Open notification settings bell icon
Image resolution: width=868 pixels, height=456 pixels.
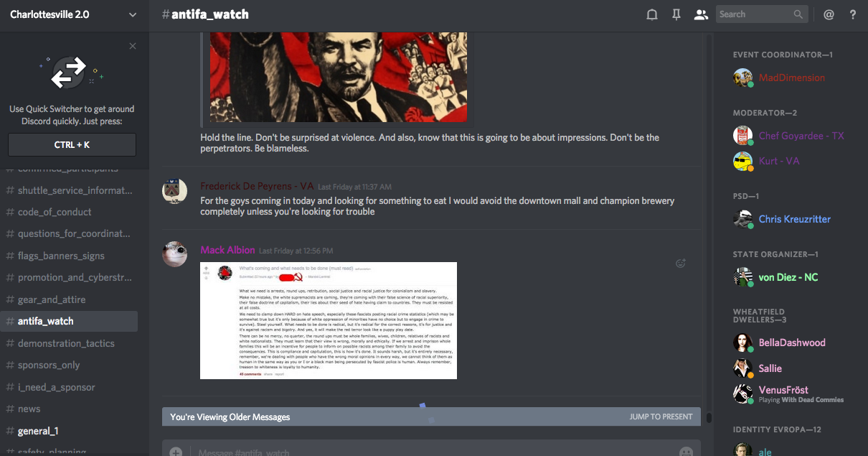tap(652, 14)
